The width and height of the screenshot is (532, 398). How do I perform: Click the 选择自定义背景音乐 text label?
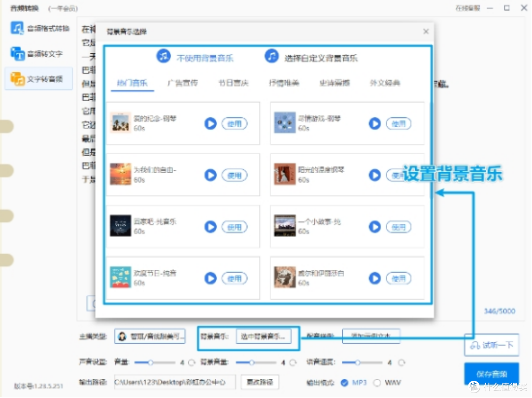(321, 58)
